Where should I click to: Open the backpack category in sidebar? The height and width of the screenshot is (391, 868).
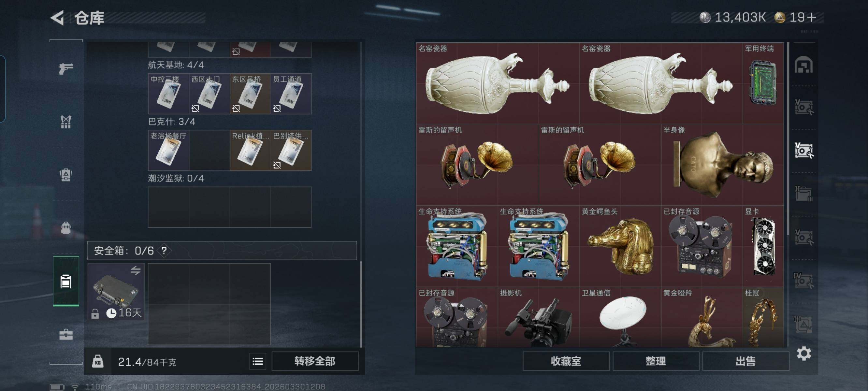tap(66, 228)
